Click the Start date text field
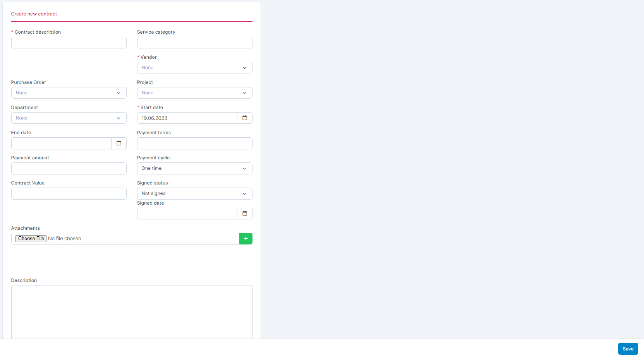 click(187, 118)
